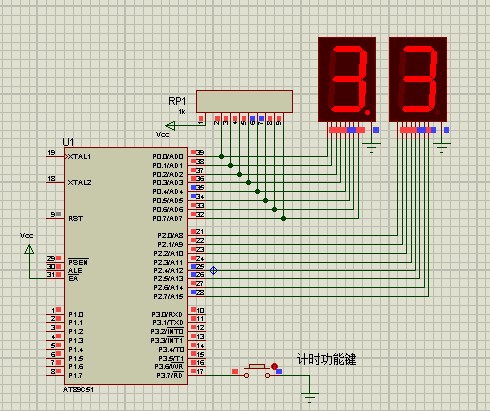Click the Vcc power arrow by EA pin

tap(29, 249)
